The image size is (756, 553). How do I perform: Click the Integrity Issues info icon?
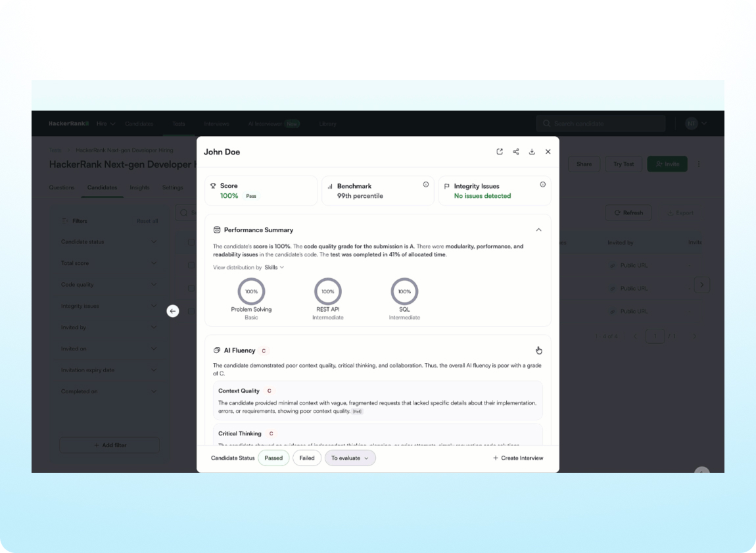[x=543, y=185]
